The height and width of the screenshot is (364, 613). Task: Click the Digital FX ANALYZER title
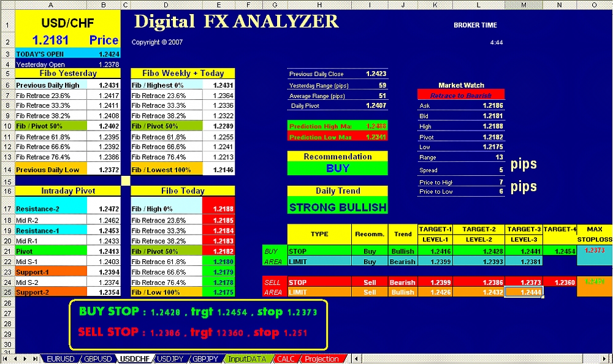(x=236, y=21)
